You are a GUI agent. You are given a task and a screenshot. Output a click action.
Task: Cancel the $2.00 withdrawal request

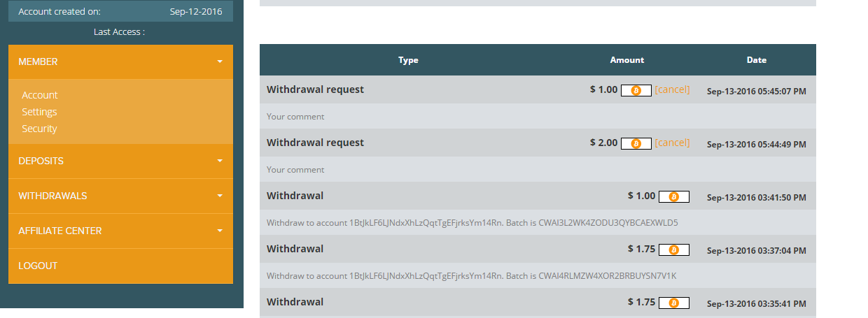click(x=672, y=143)
